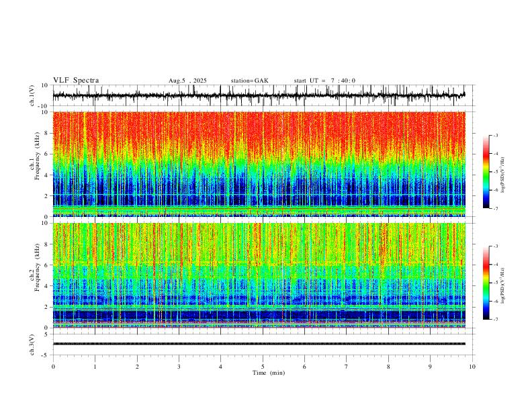The height and width of the screenshot is (411, 532).
Task: Click the ch.2 PSD color bar
Action: click(486, 283)
